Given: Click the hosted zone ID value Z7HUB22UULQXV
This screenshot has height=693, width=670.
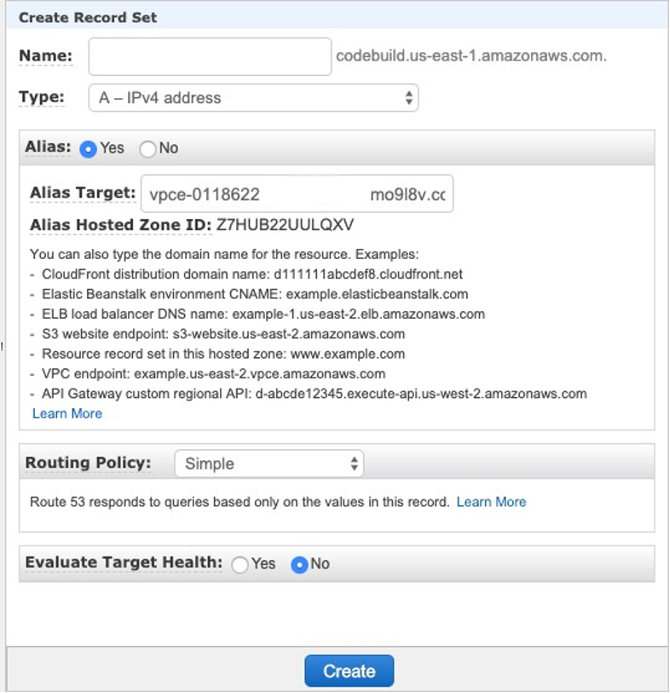Looking at the screenshot, I should [285, 225].
